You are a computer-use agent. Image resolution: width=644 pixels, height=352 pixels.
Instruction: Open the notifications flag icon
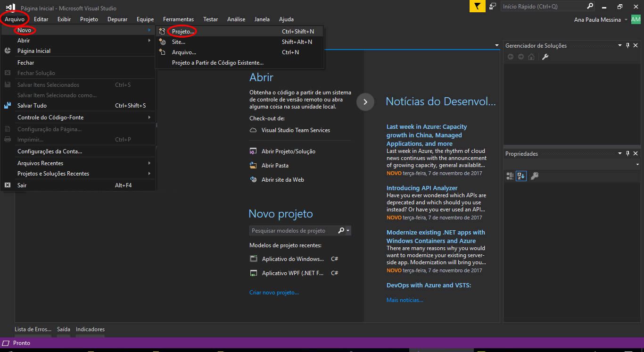click(478, 7)
